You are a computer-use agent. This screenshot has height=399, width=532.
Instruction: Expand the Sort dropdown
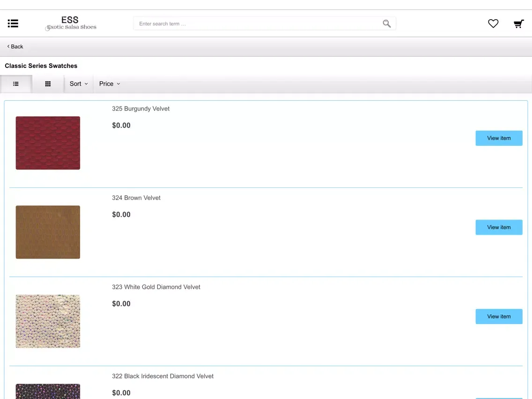(x=79, y=84)
